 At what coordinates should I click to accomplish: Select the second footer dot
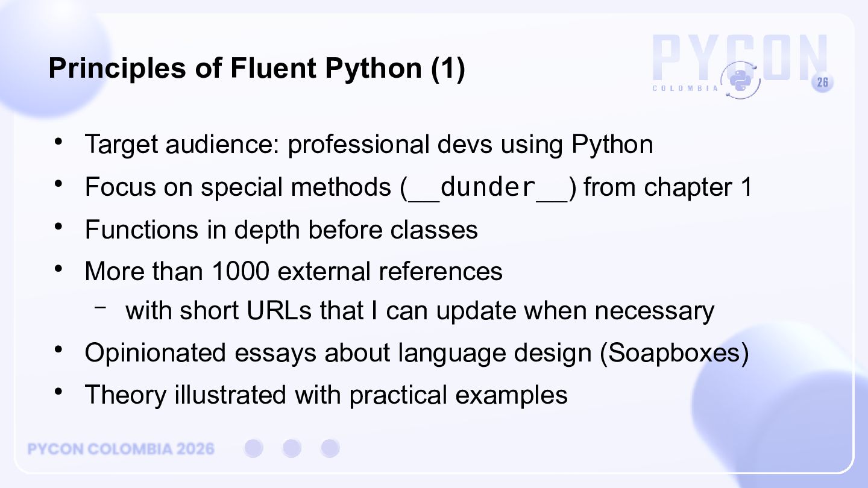click(292, 448)
